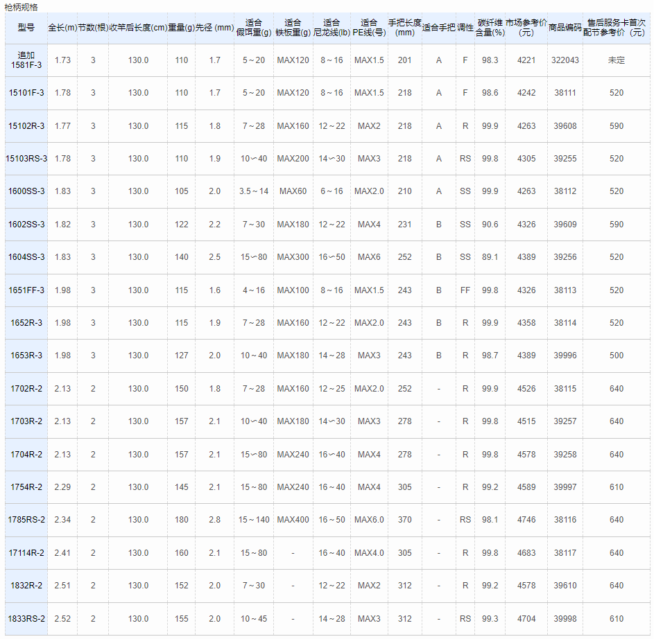Click grip length 370
Image resolution: width=672 pixels, height=639 pixels.
tap(404, 520)
